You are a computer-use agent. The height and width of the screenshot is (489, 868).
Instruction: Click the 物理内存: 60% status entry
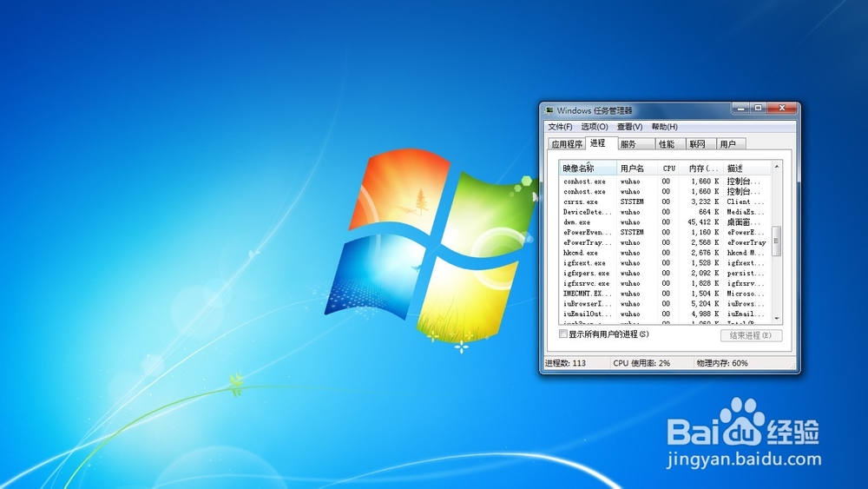coord(722,363)
